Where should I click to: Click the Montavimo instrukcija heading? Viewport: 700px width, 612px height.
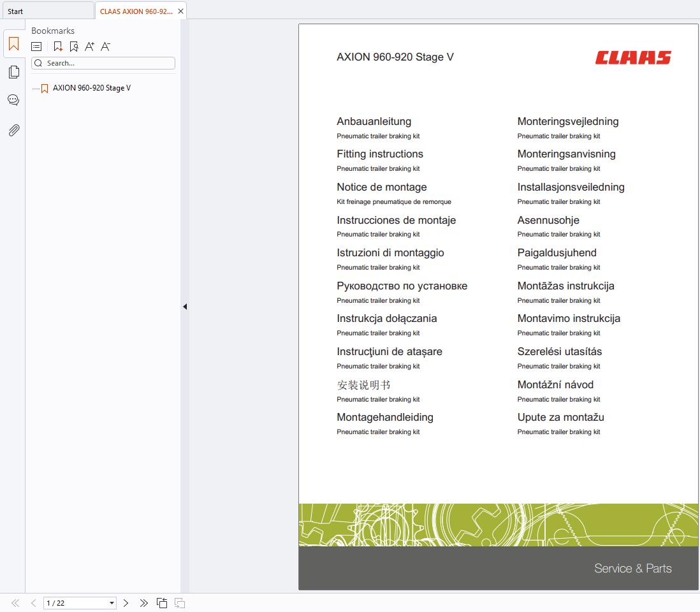[x=569, y=318]
